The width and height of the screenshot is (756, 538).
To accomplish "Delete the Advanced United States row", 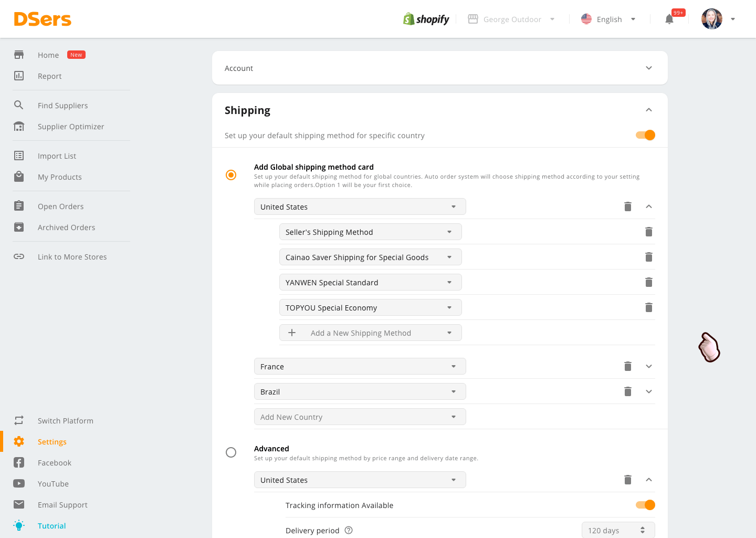I will [628, 480].
